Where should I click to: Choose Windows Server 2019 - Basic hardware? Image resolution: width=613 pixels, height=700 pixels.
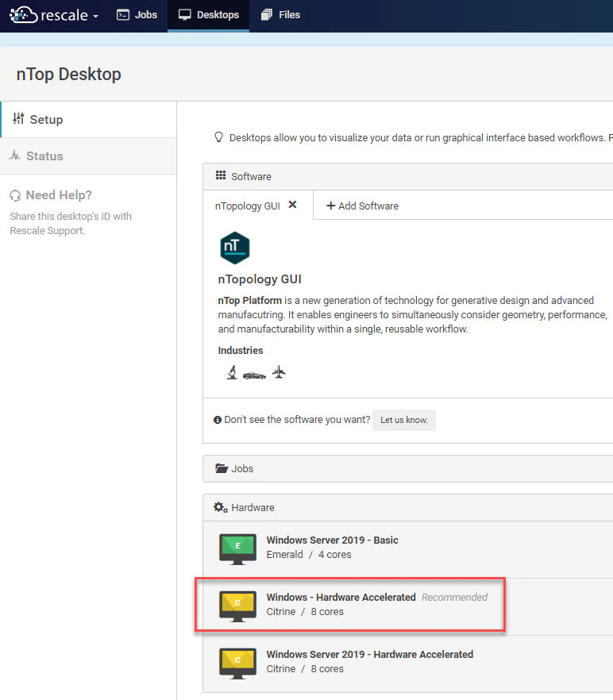[x=408, y=549]
